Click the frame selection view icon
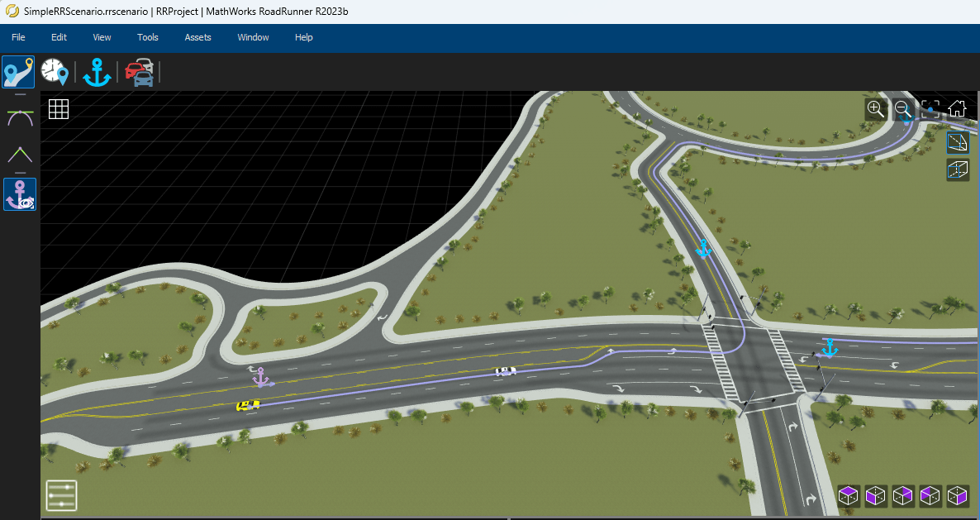The image size is (980, 520). (x=930, y=109)
